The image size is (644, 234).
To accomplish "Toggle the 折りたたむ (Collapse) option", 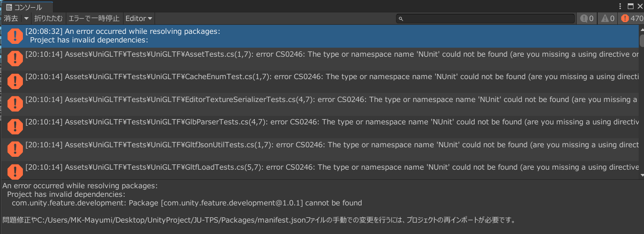I will (x=48, y=19).
